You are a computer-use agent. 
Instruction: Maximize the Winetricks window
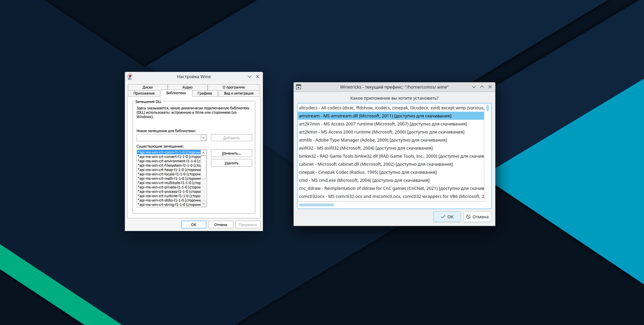pyautogui.click(x=482, y=87)
